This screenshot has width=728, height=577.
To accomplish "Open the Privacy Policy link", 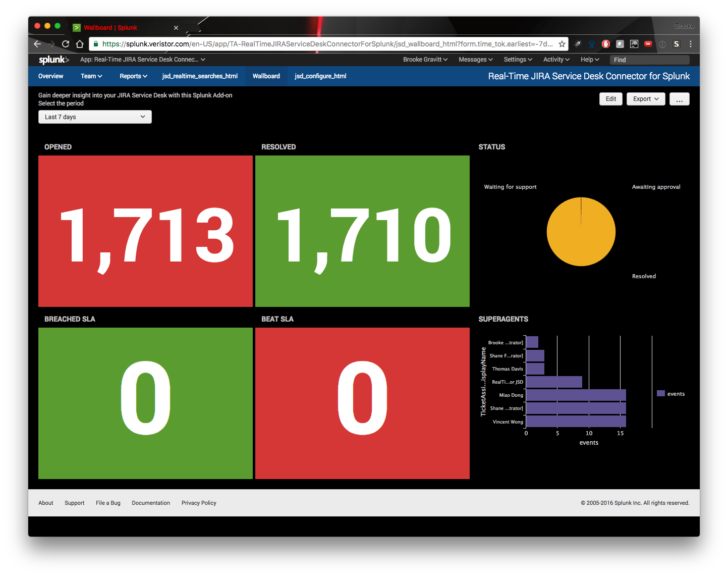I will click(199, 503).
